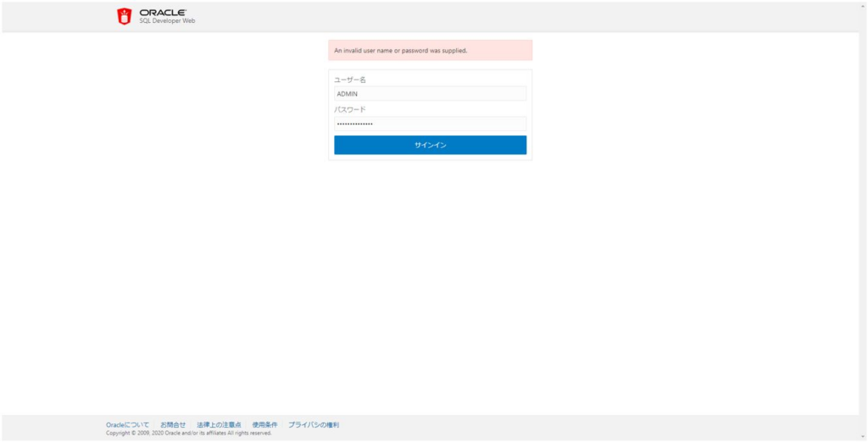Image resolution: width=868 pixels, height=442 pixels.
Task: Open the お問合せ contact link
Action: tap(173, 424)
